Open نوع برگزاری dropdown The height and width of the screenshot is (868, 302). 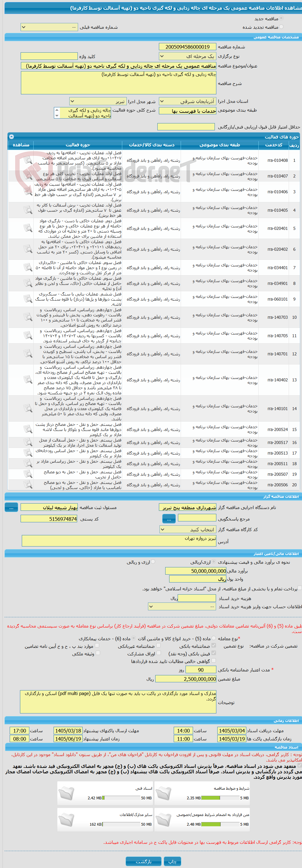click(187, 56)
